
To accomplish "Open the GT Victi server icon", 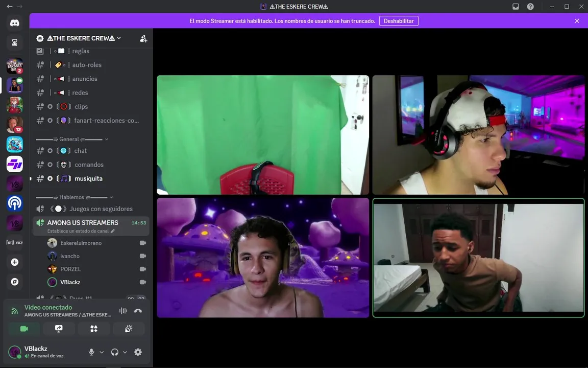I will pos(15,243).
